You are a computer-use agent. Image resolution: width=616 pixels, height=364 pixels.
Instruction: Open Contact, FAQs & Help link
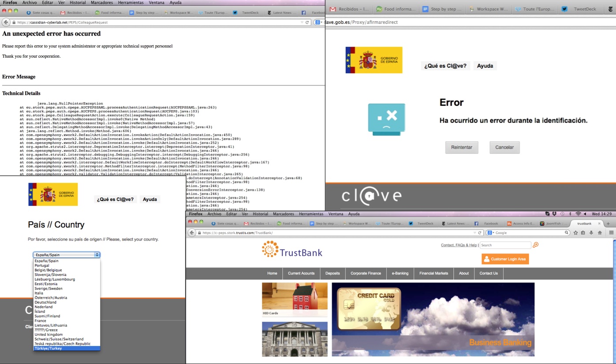tap(459, 245)
